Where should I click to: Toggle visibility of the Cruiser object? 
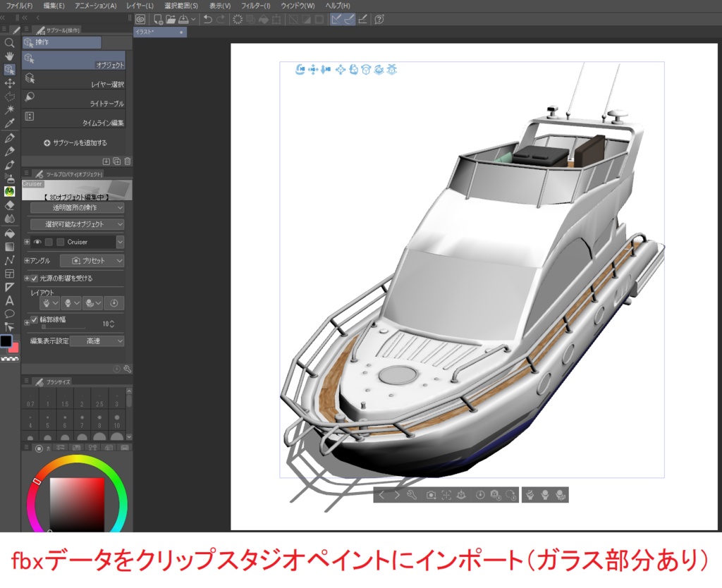click(37, 242)
